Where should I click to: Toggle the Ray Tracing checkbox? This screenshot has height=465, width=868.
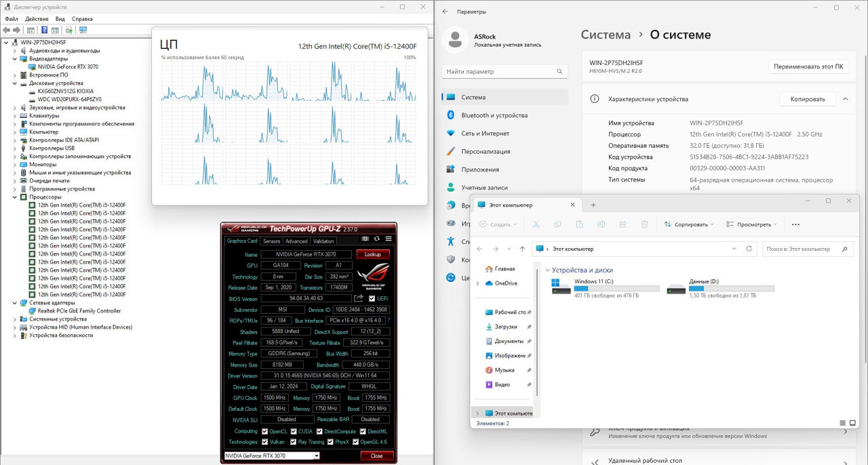click(x=294, y=442)
